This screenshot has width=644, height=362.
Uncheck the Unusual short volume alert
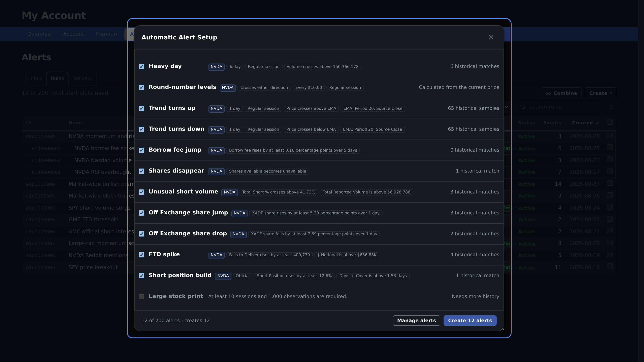[x=141, y=192]
